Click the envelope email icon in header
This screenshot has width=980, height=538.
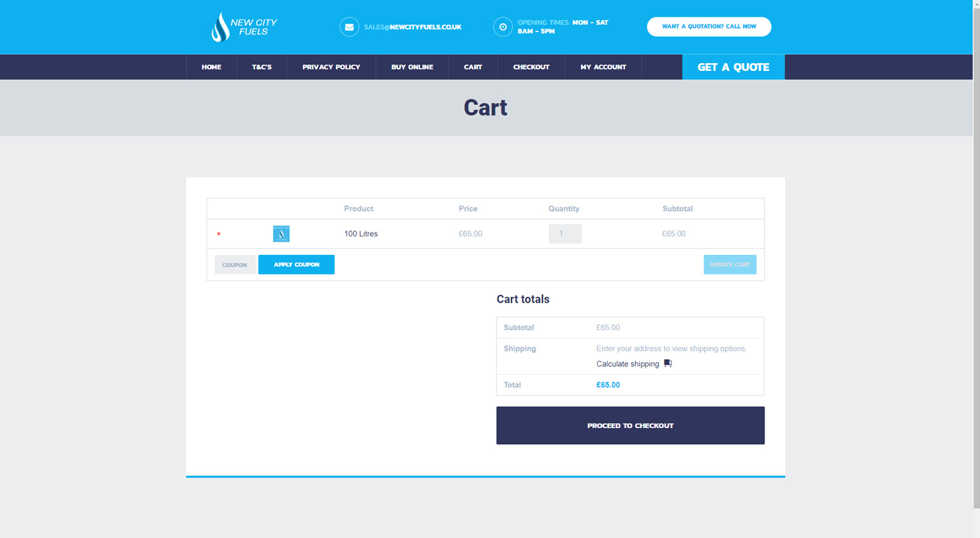(x=349, y=27)
